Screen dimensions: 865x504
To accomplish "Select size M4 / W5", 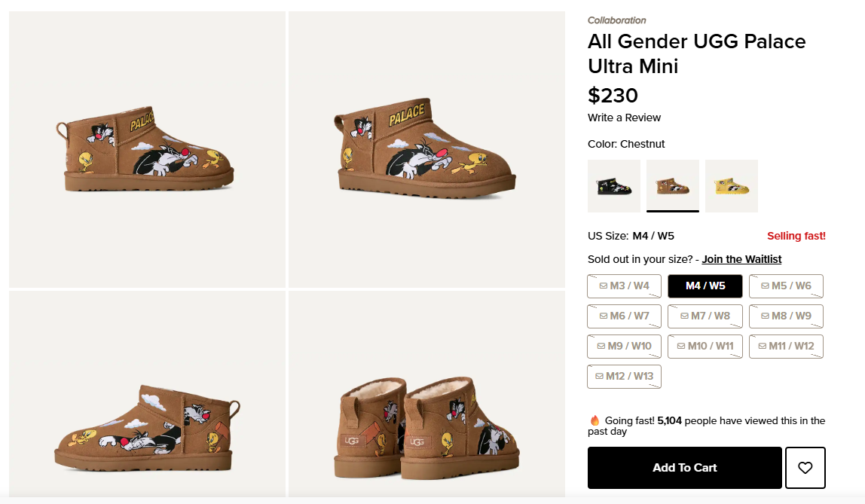I will [x=705, y=286].
